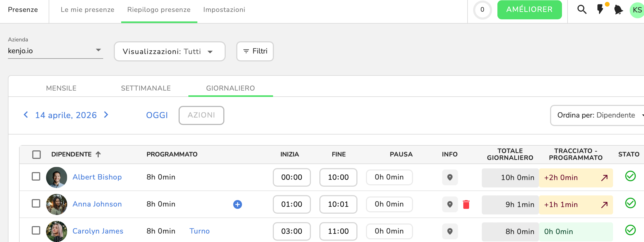Open Carolyn James's employee link
644x242 pixels.
click(98, 231)
